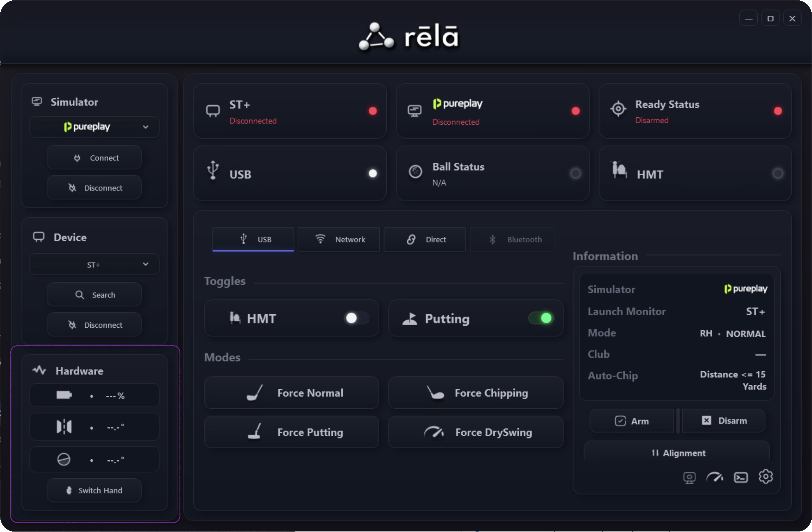
Task: Click the monitor webcam icon near settings
Action: pos(689,478)
